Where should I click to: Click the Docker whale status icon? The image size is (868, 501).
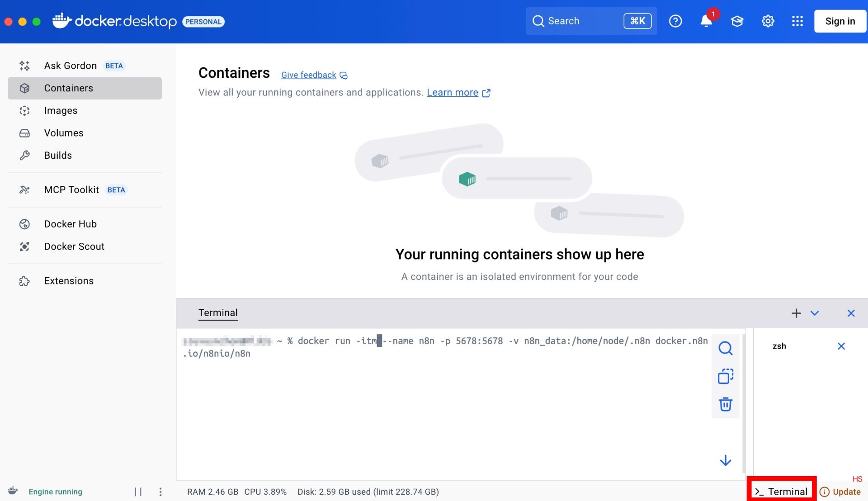click(x=13, y=491)
